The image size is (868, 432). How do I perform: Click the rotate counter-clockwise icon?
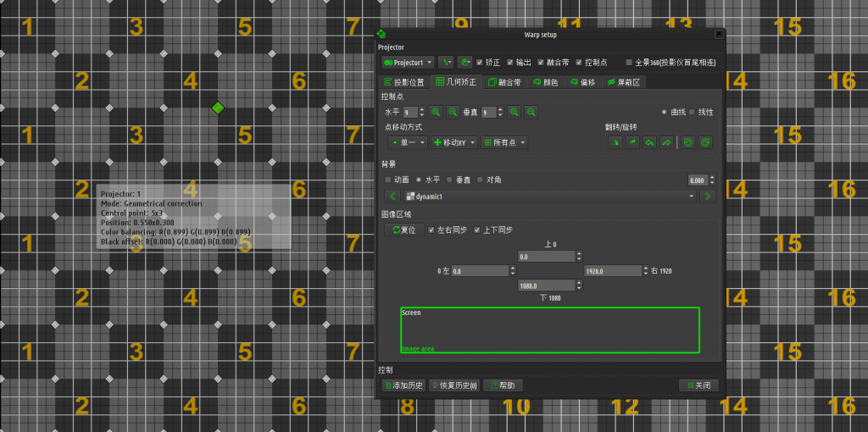(688, 142)
